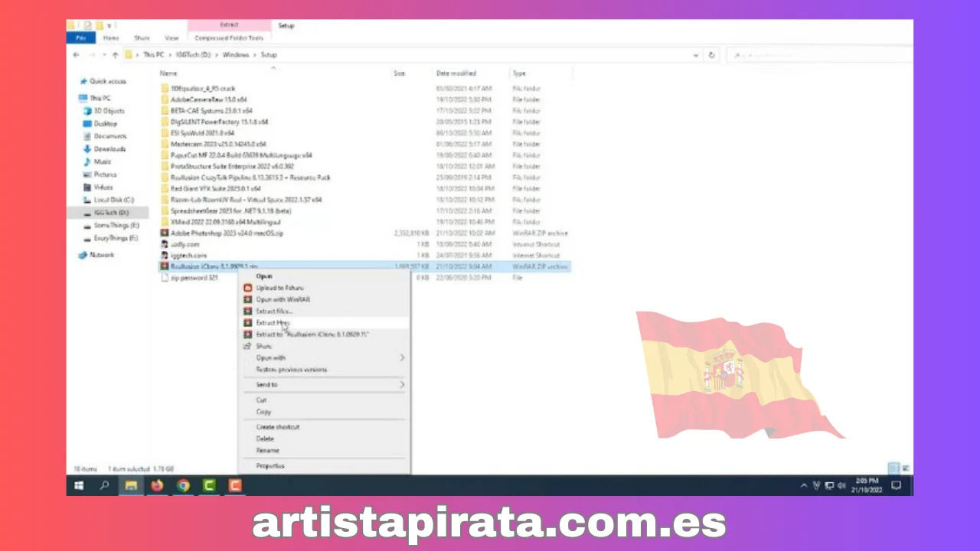The image size is (980, 551).
Task: Launch Firefox from the taskbar
Action: coord(157,485)
